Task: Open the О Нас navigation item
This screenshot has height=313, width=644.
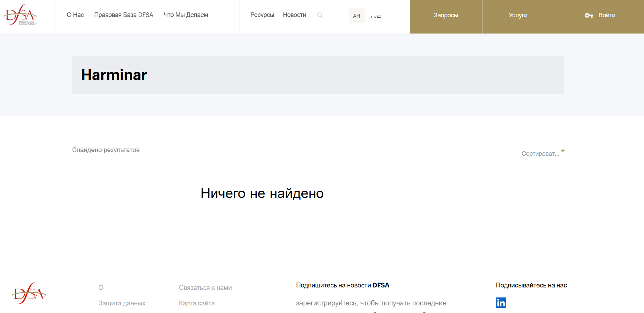Action: (75, 15)
